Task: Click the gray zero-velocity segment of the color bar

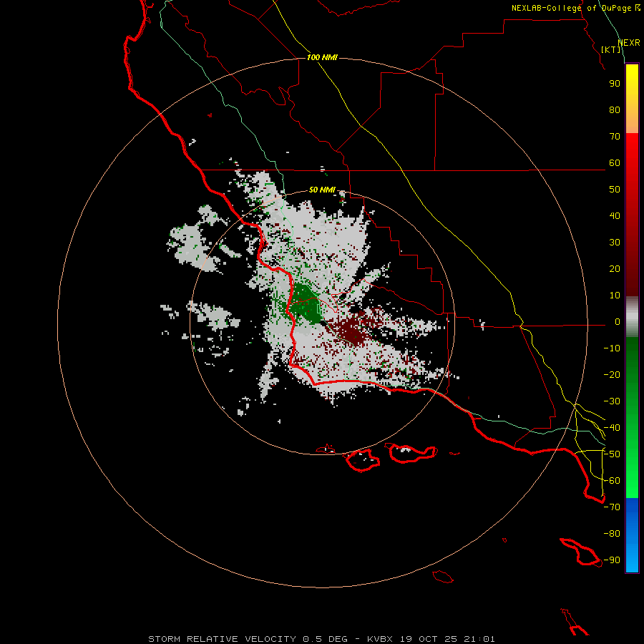Action: tap(632, 317)
